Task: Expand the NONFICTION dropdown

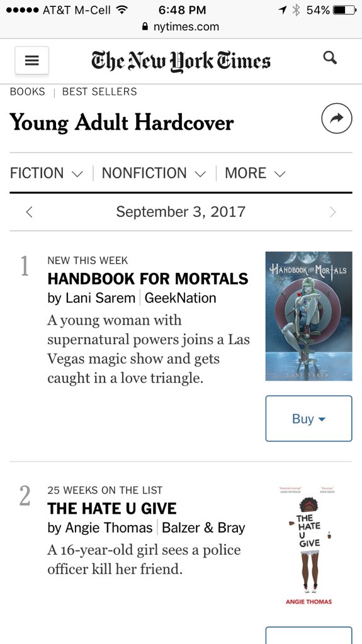Action: 154,173
